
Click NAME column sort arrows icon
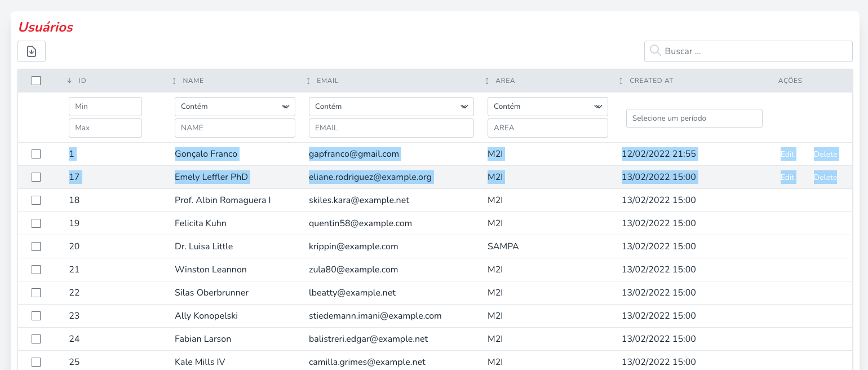[174, 81]
